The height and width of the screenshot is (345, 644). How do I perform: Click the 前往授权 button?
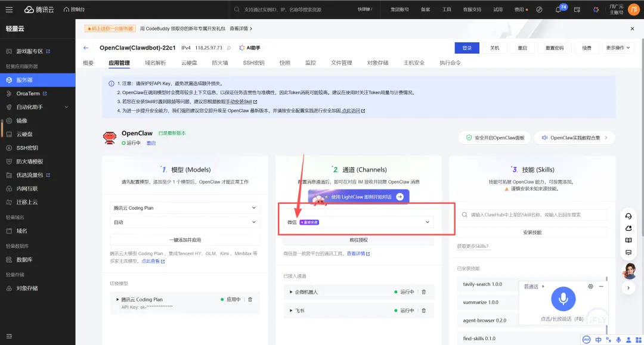pos(358,240)
